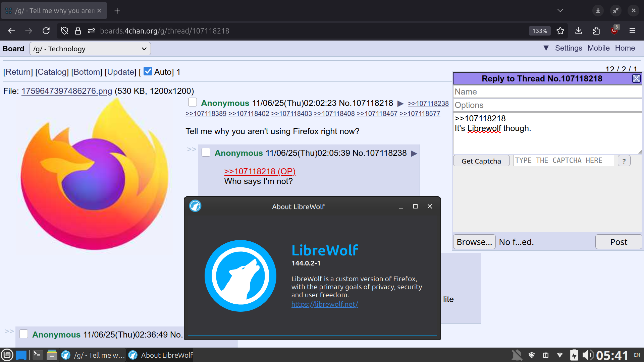The width and height of the screenshot is (644, 362).
Task: Expand the post menu arrow on No.107118238
Action: click(x=414, y=154)
